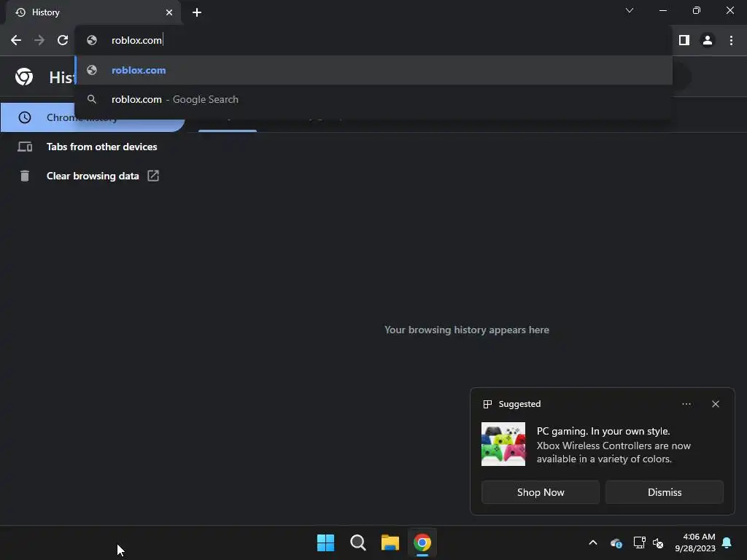Close the Suggested notification
The height and width of the screenshot is (560, 747).
[x=716, y=404]
